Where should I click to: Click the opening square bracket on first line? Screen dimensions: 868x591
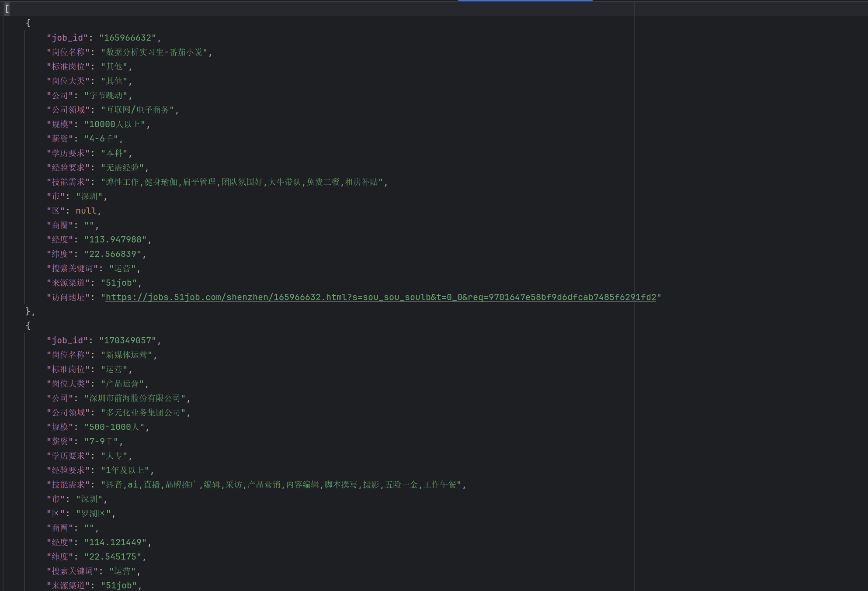tap(7, 8)
